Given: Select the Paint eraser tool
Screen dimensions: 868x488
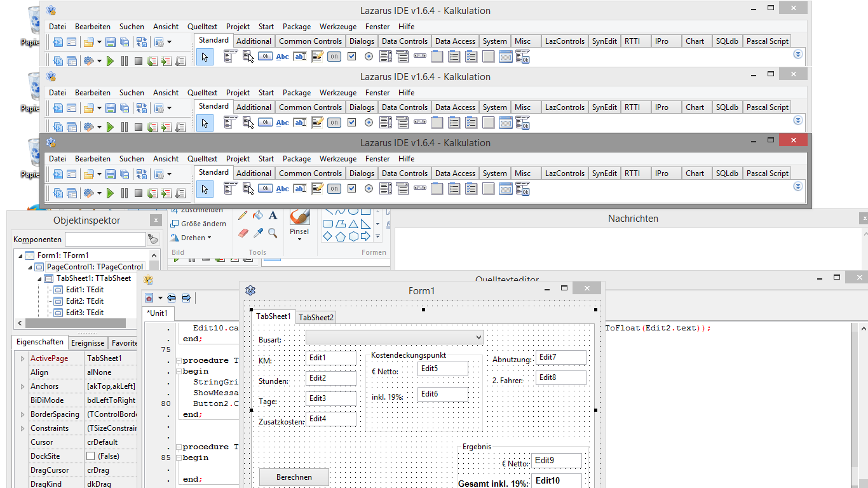Looking at the screenshot, I should point(243,233).
